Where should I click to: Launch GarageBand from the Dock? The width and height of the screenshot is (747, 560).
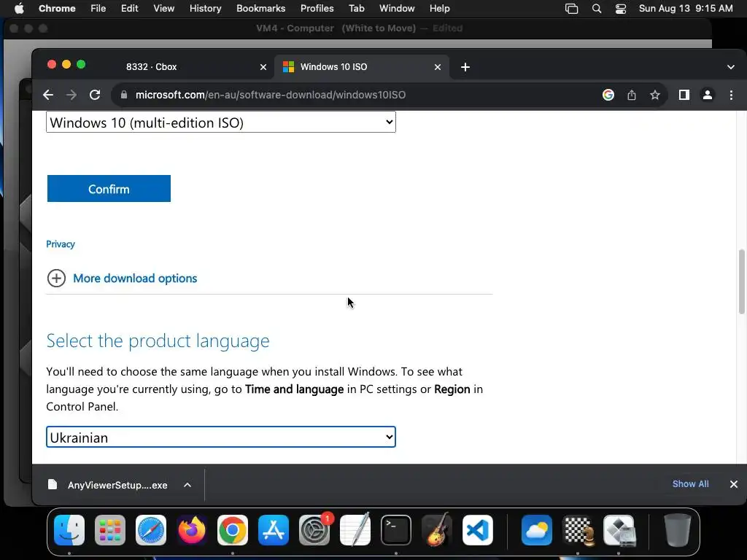pos(437,529)
